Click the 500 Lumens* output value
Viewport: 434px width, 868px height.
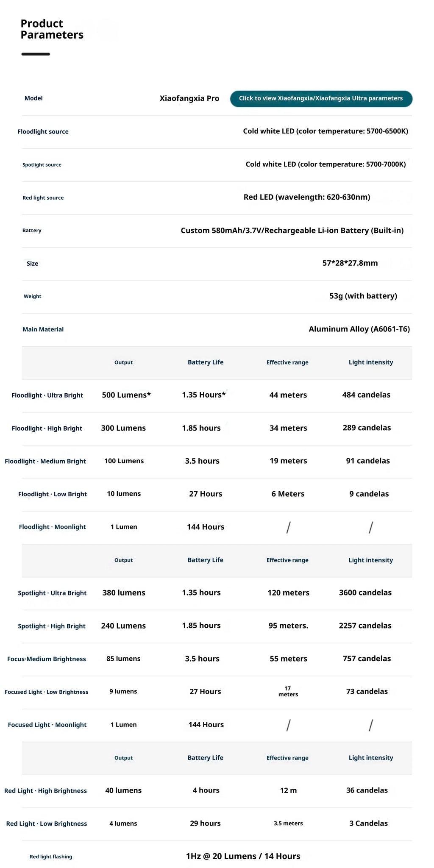pyautogui.click(x=126, y=395)
